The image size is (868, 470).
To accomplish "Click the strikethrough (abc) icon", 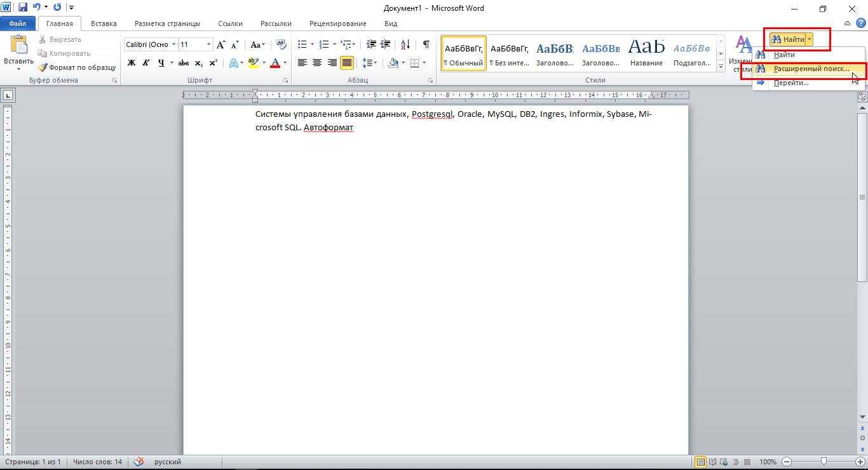I will [184, 63].
